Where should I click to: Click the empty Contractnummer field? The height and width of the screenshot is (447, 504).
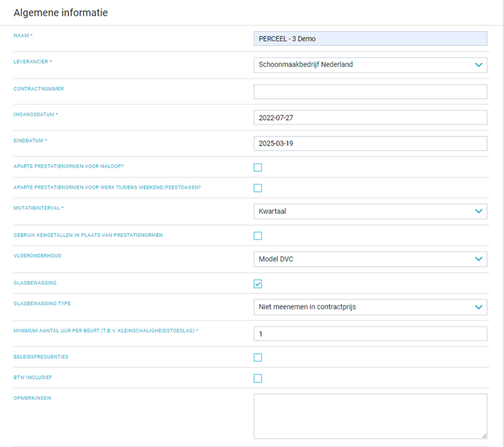[370, 92]
